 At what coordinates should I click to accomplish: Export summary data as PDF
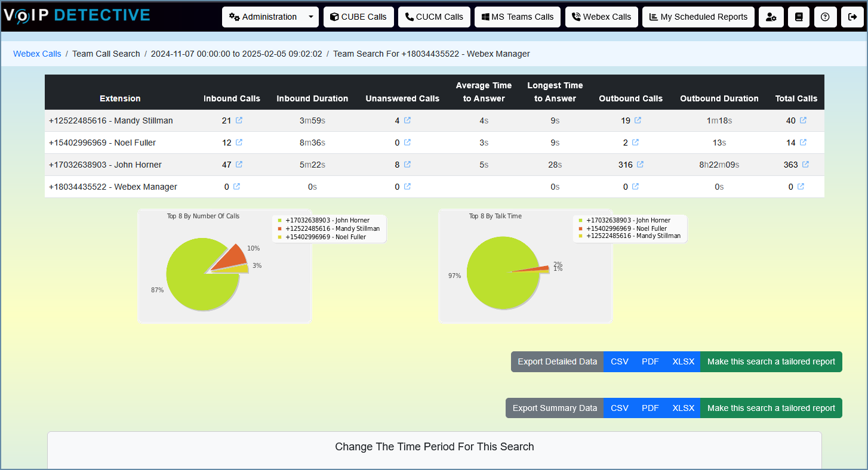tap(650, 408)
